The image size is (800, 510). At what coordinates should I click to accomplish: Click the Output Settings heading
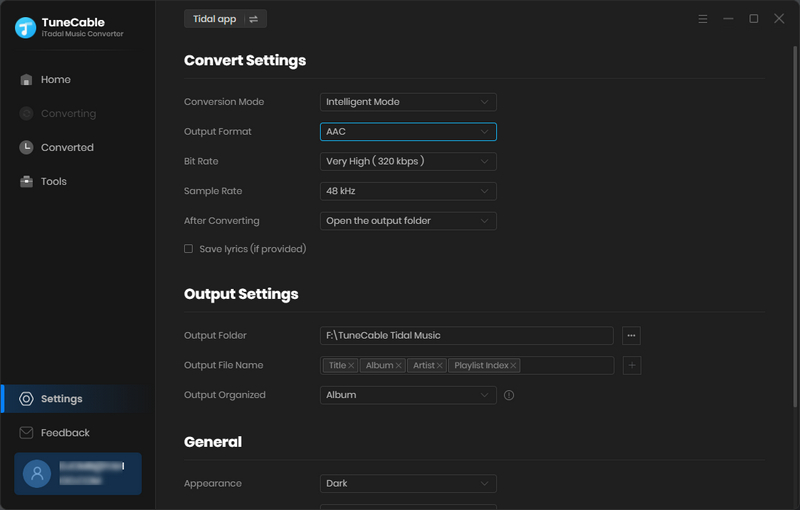click(241, 294)
